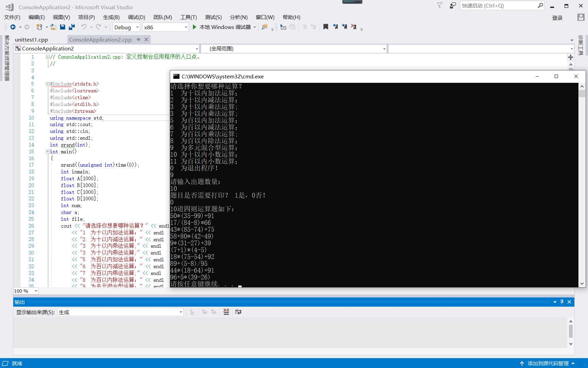Open the 解决方案资源管理器 side tab
This screenshot has height=368, width=588.
(7, 58)
